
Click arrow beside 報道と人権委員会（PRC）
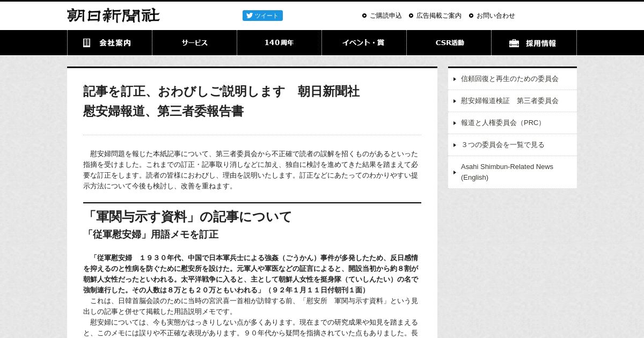click(455, 123)
